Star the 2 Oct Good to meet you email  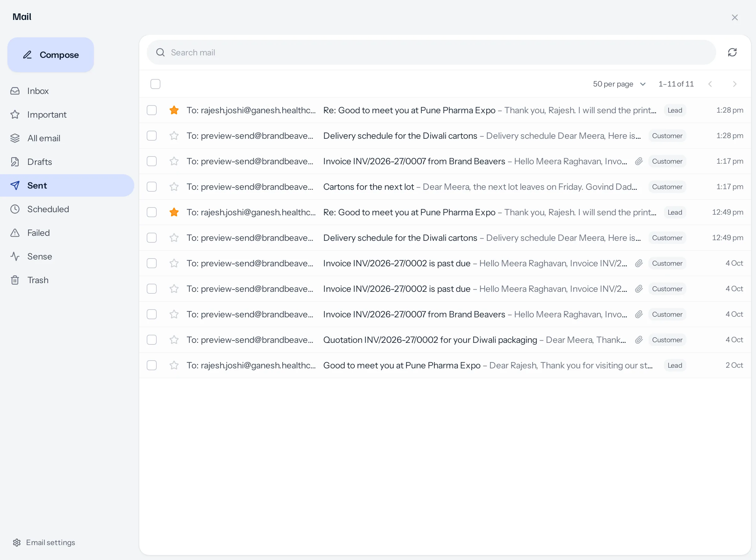(x=174, y=366)
